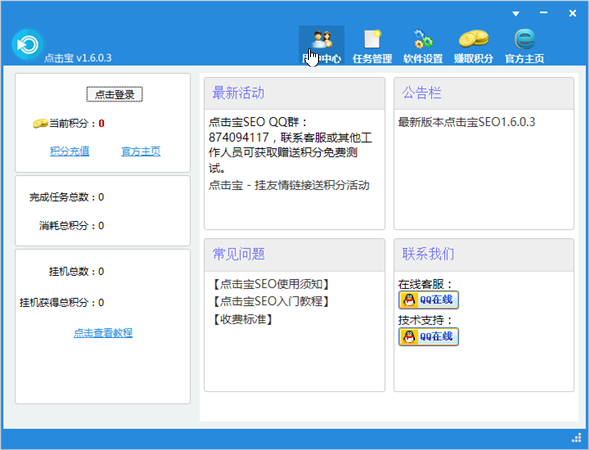Click the 最新活动 panel header
The height and width of the screenshot is (450, 589).
[x=294, y=94]
